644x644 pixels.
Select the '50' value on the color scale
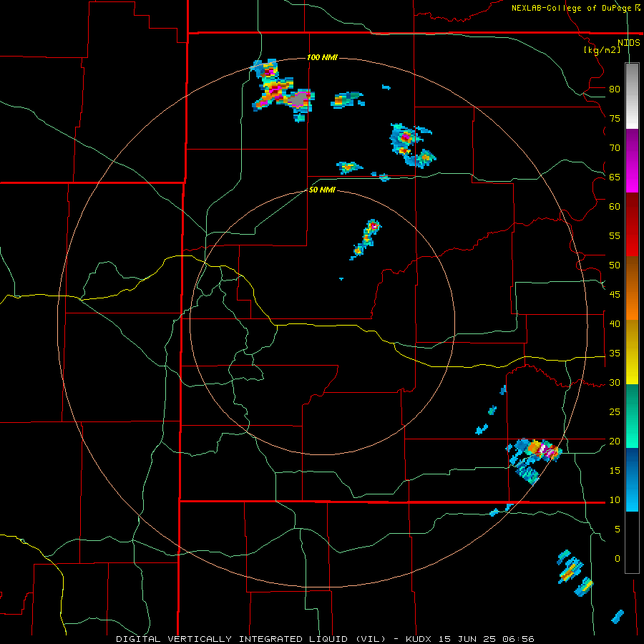[x=615, y=265]
